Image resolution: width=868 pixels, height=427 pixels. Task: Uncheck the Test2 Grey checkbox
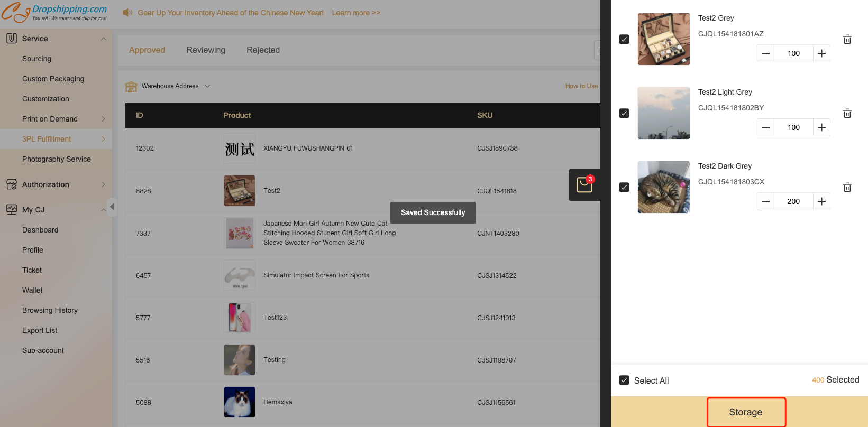click(624, 39)
